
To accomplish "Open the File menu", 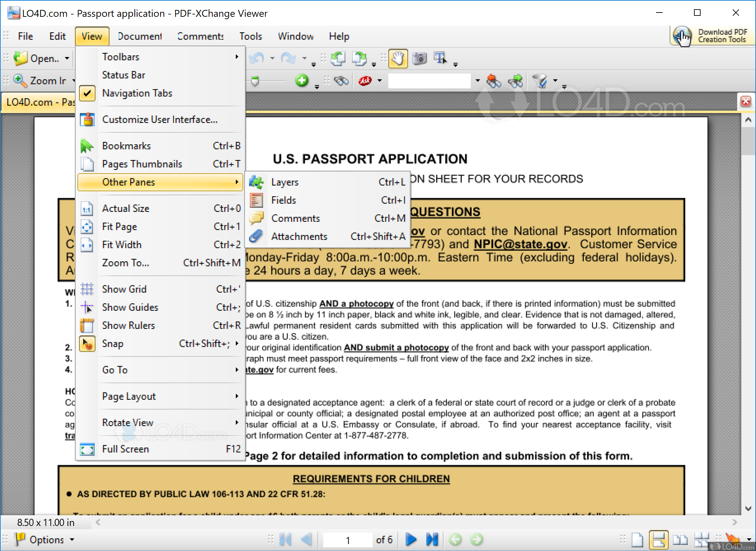I will (x=25, y=36).
